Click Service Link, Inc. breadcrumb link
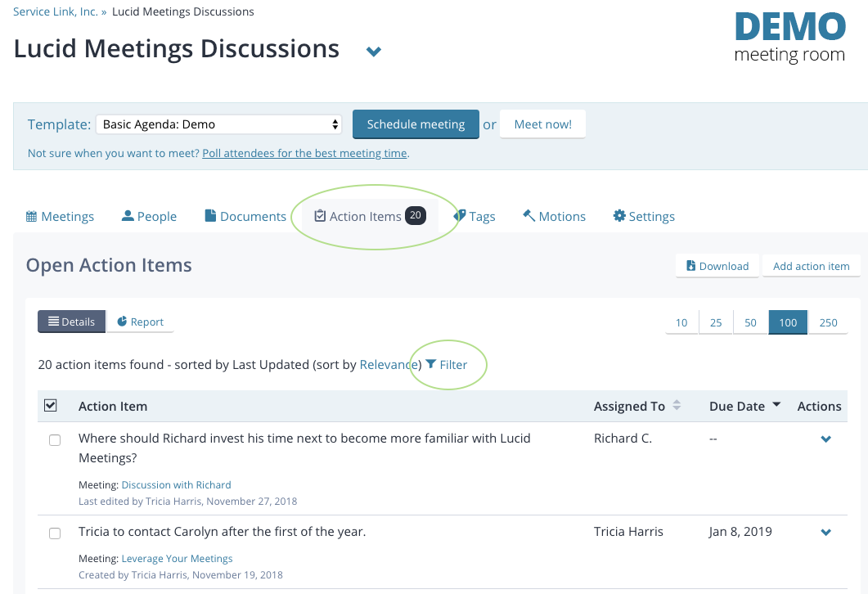Screen dimensions: 868x594 point(56,11)
